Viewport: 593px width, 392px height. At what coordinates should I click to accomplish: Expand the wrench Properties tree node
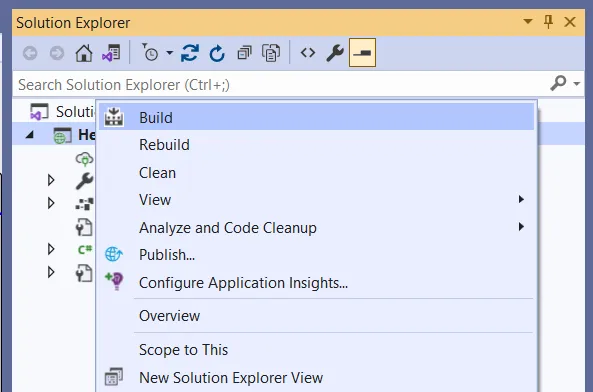click(51, 180)
